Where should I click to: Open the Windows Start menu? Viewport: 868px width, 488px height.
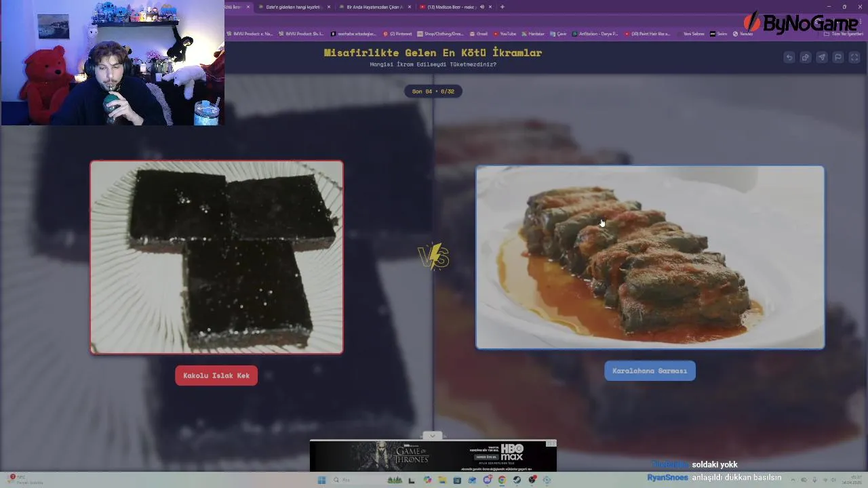pos(321,480)
